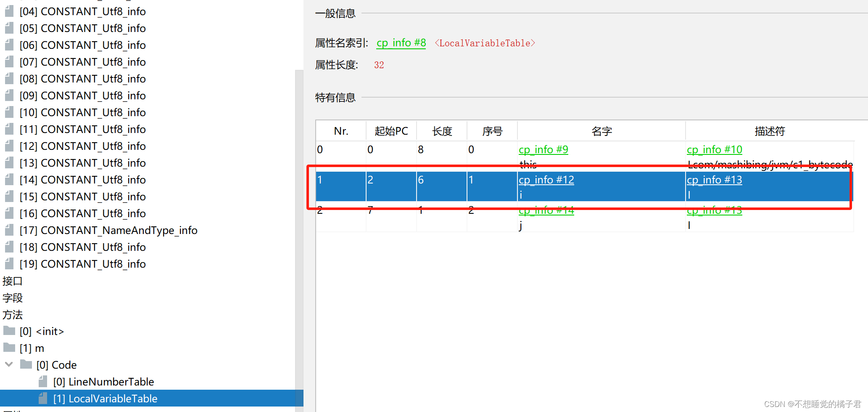Image resolution: width=868 pixels, height=412 pixels.
Task: Select [0] LineNumberTable node
Action: pos(103,382)
